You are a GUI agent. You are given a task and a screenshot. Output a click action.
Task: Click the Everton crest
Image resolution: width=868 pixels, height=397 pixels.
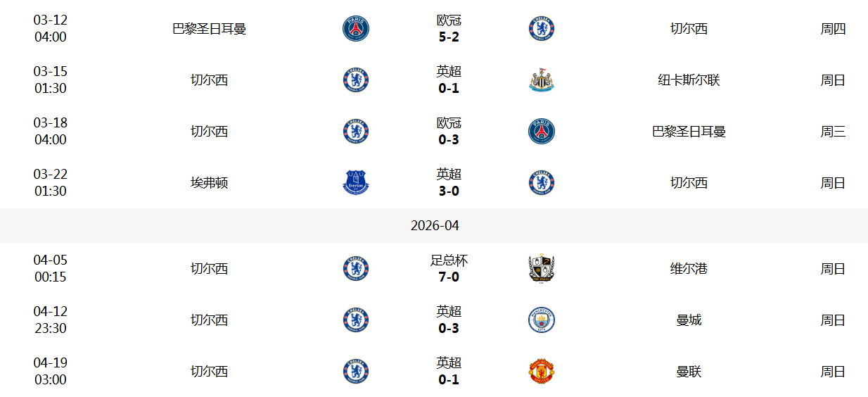click(x=355, y=183)
